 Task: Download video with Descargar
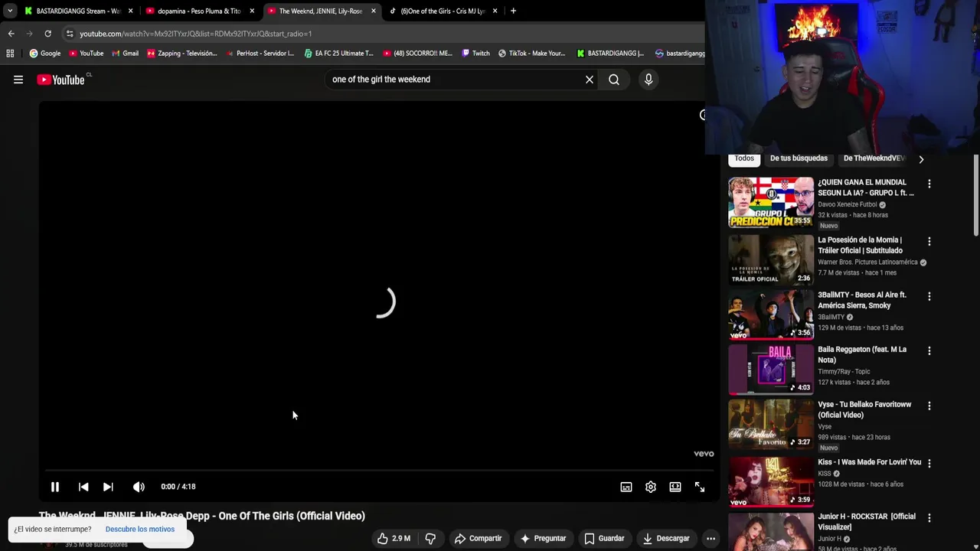click(x=666, y=538)
